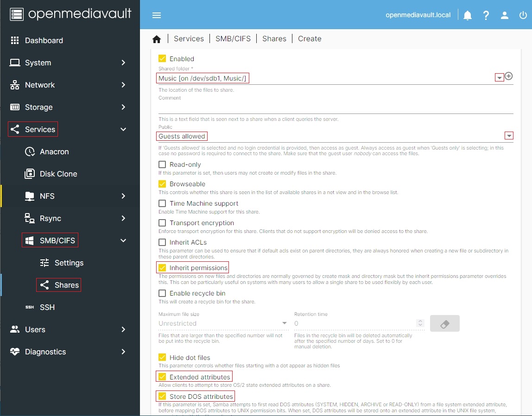This screenshot has width=532, height=416.
Task: Open Dashboard from the sidebar
Action: [x=44, y=40]
